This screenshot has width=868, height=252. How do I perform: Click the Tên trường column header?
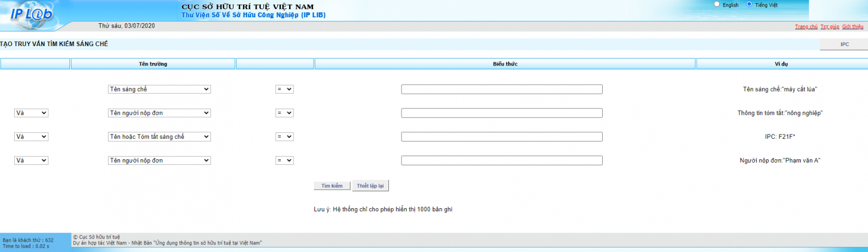coord(153,64)
